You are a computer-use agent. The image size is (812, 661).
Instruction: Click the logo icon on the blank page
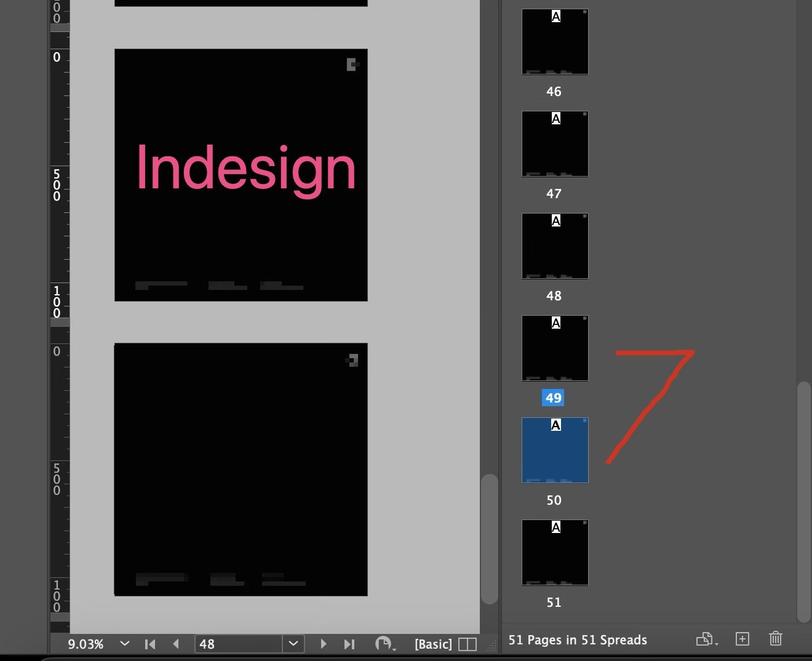(x=352, y=360)
